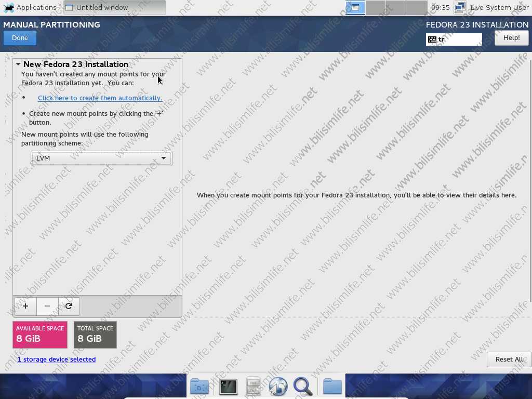Open the magnifier application finder in dock
Image resolution: width=532 pixels, height=399 pixels.
click(x=303, y=386)
